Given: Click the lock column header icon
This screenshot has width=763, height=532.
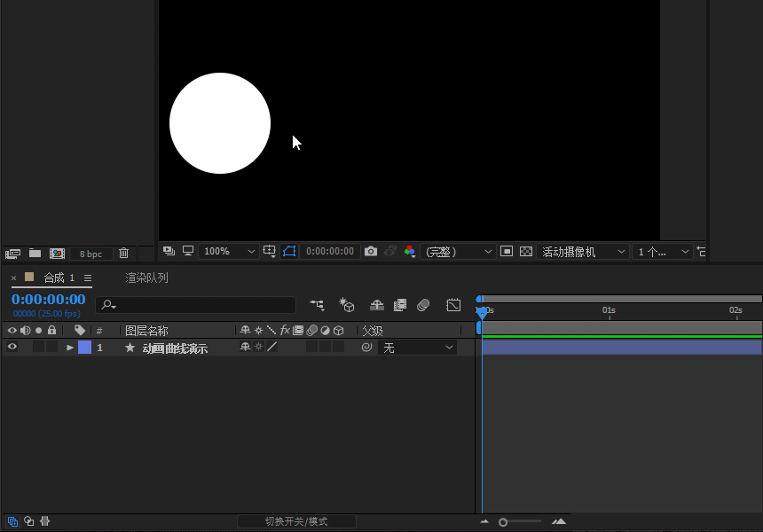Looking at the screenshot, I should coord(51,330).
